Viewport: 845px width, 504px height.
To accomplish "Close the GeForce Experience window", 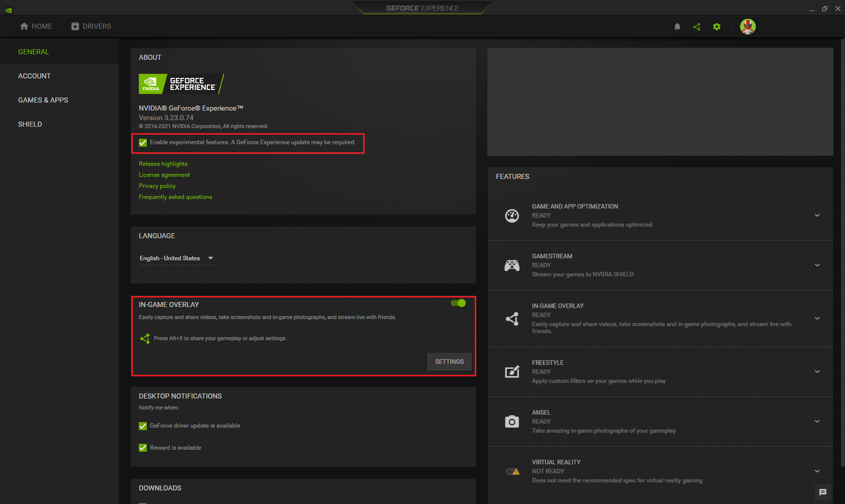I will pyautogui.click(x=838, y=9).
